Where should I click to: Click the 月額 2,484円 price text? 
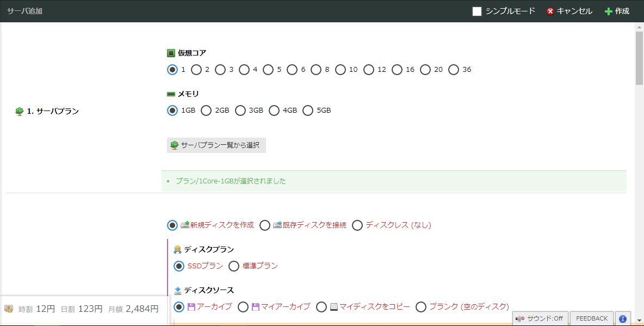pyautogui.click(x=133, y=309)
